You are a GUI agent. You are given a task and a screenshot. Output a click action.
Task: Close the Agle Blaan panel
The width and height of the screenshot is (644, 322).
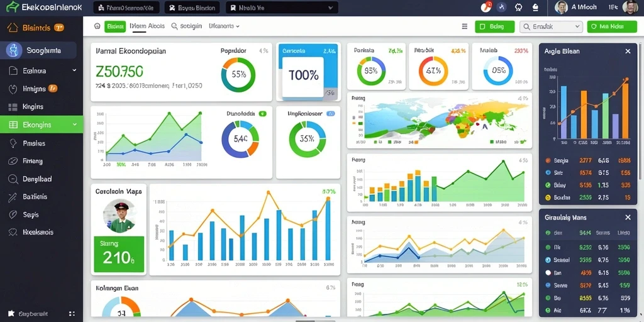point(628,52)
